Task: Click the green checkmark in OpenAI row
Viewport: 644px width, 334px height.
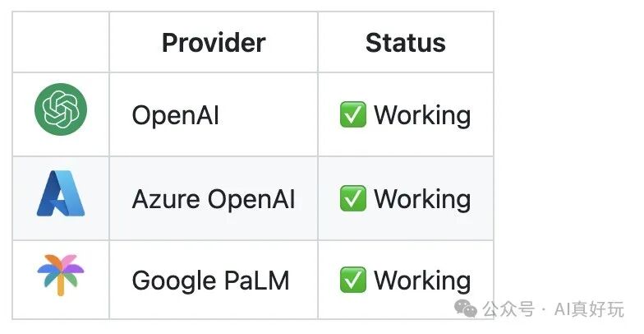Action: (x=353, y=115)
